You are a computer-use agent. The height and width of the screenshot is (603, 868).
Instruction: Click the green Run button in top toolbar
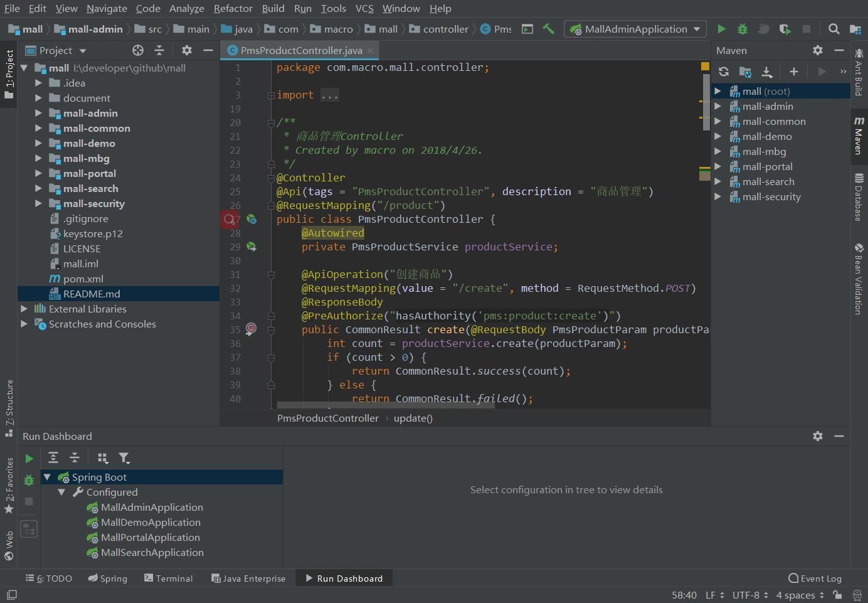click(x=721, y=29)
